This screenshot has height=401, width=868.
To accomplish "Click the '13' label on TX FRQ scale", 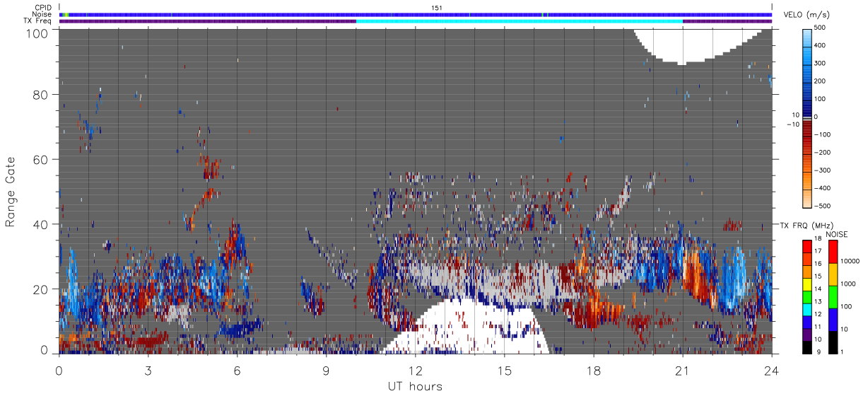I will [x=818, y=302].
